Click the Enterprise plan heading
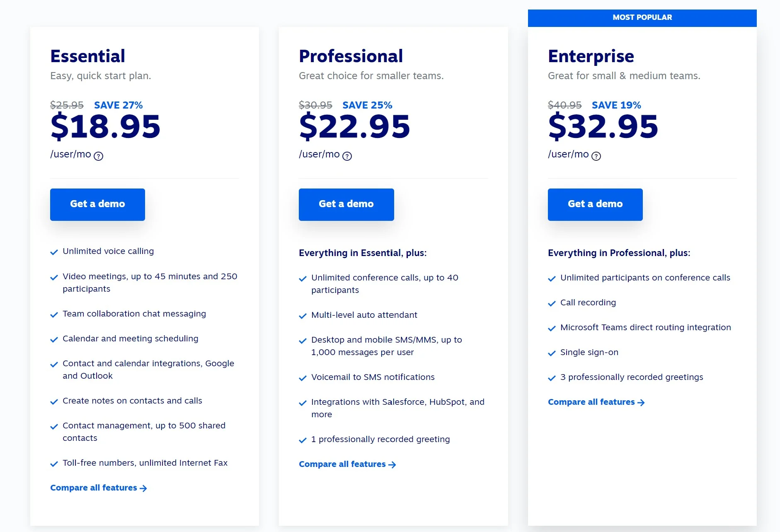The width and height of the screenshot is (780, 532). point(591,56)
